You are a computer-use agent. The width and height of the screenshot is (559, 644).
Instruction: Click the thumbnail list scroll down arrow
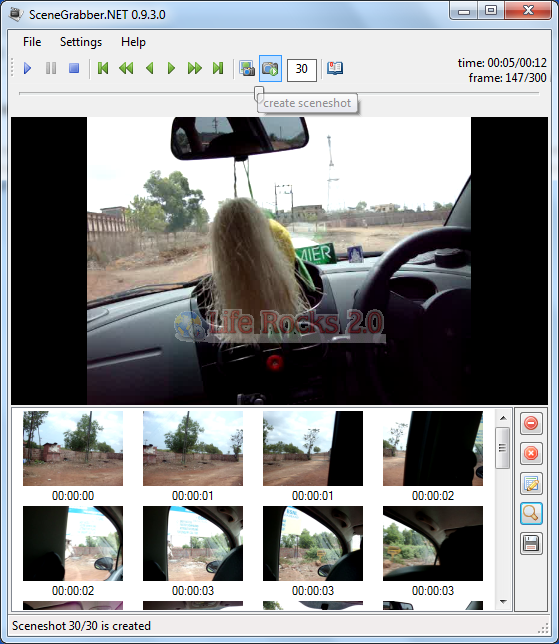503,602
